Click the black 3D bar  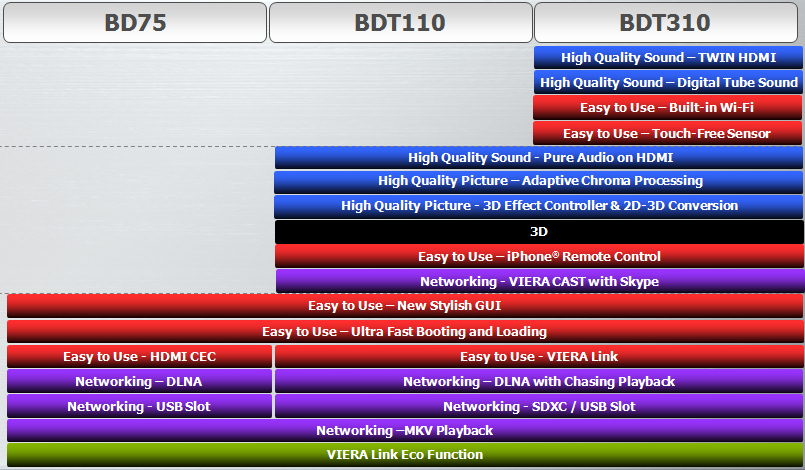coord(539,232)
